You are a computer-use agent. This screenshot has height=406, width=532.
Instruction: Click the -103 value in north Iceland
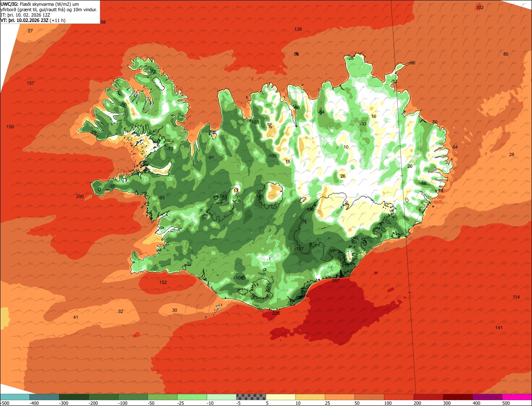tap(254, 122)
